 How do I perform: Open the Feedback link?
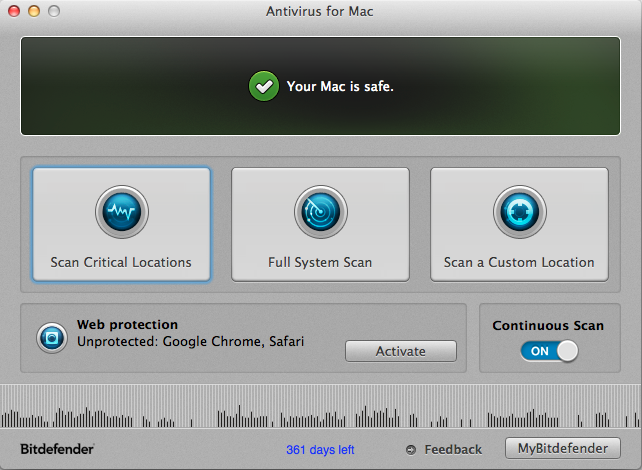[453, 450]
